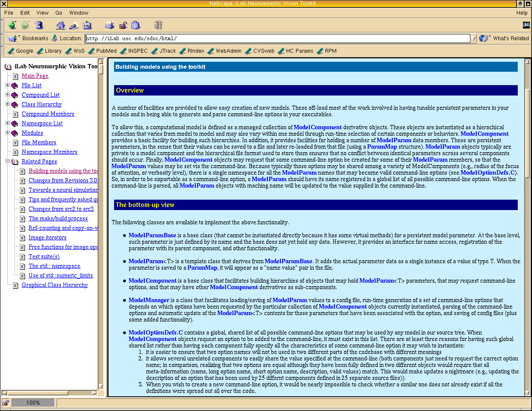Open The std:: namespace link

point(54,266)
